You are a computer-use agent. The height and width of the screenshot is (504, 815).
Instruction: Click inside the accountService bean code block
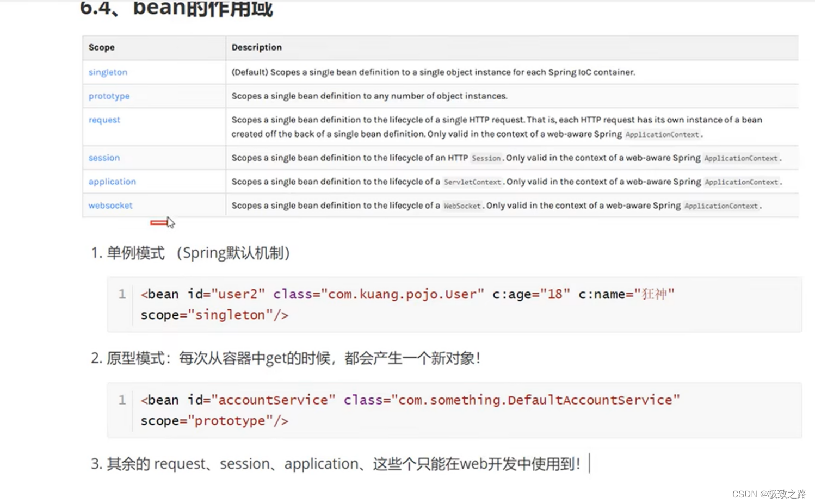click(454, 410)
